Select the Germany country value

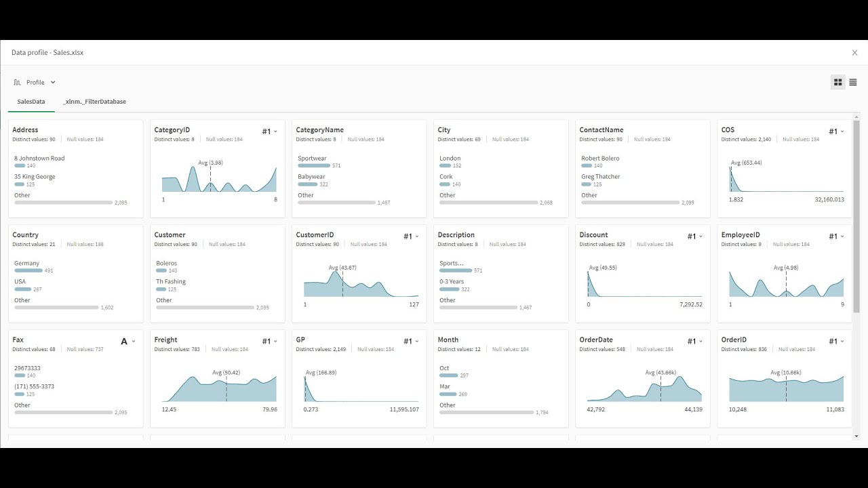(x=27, y=264)
